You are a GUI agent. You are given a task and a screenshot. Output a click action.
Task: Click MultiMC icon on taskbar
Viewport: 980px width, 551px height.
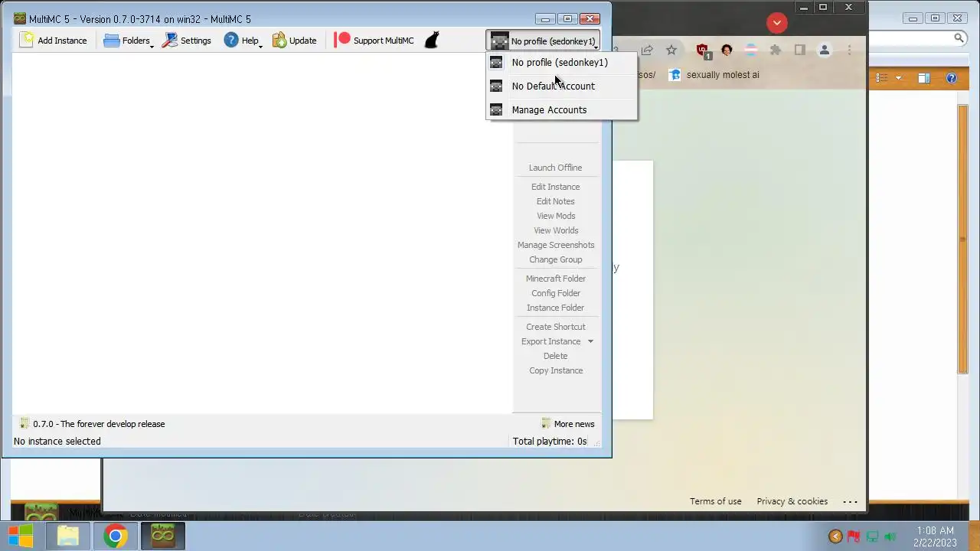162,536
